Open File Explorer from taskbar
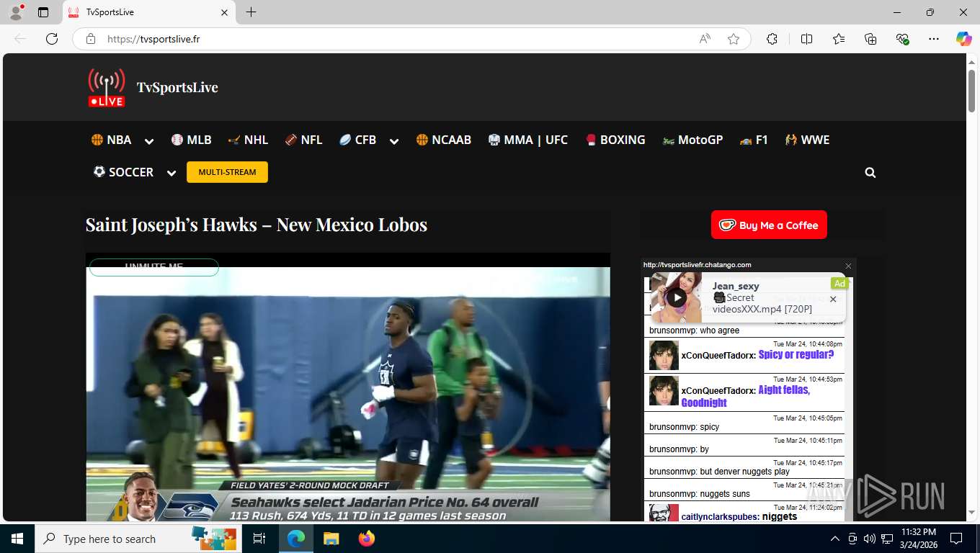Image resolution: width=980 pixels, height=553 pixels. coord(331,539)
